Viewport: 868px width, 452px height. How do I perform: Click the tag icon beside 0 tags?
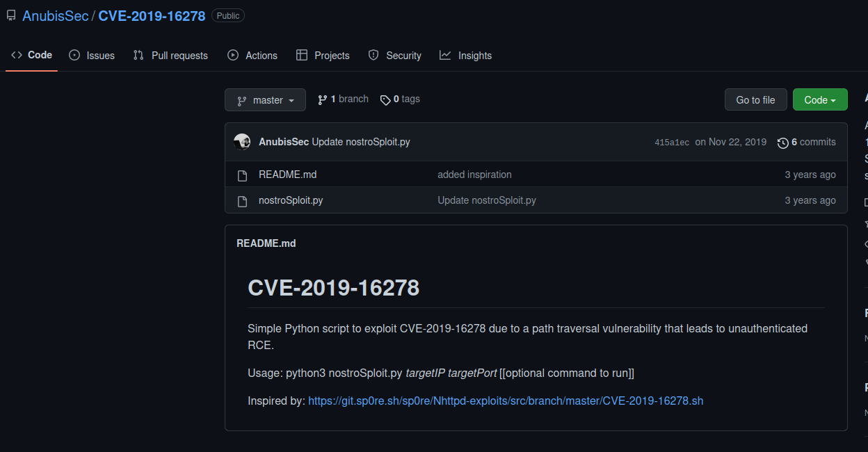pyautogui.click(x=385, y=100)
